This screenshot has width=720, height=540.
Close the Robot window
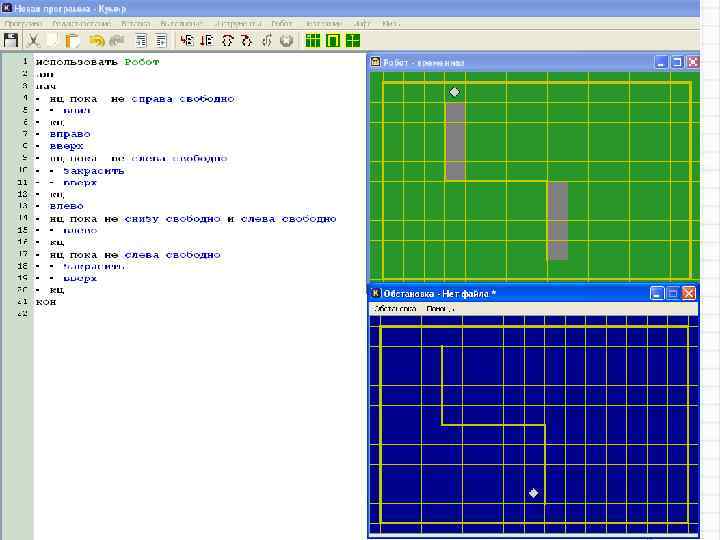[693, 62]
